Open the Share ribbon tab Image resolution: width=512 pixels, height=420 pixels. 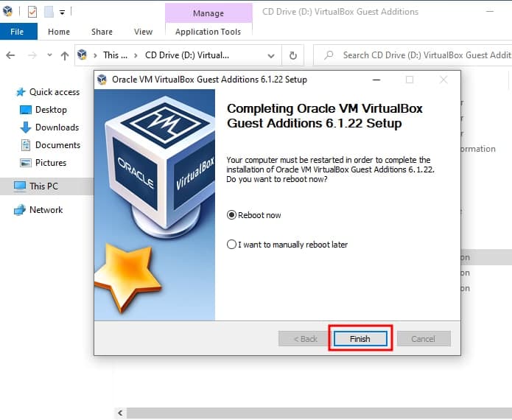tap(102, 32)
